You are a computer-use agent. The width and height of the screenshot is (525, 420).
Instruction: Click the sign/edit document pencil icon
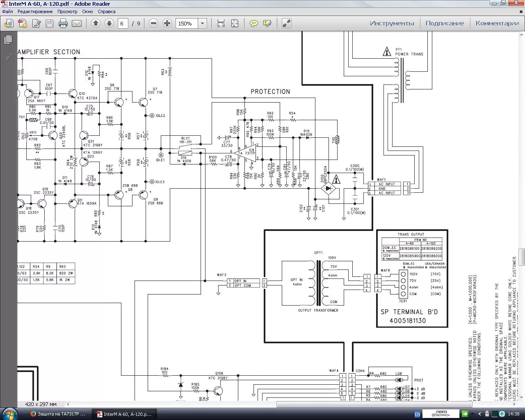point(36,23)
